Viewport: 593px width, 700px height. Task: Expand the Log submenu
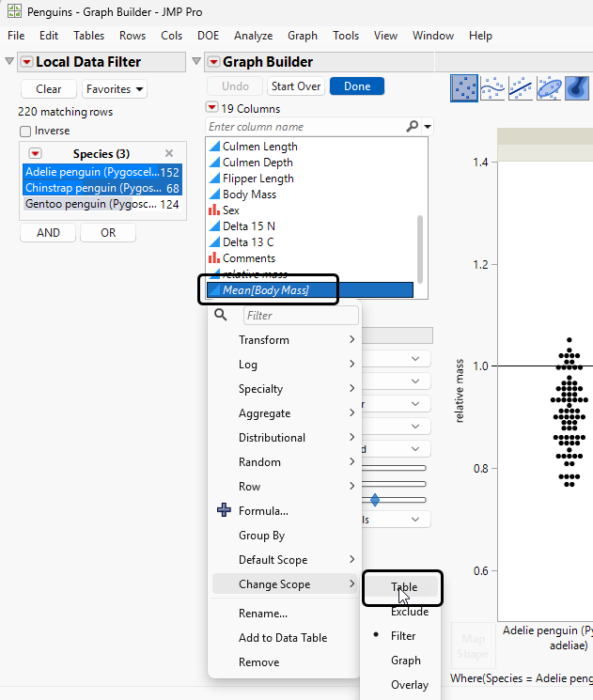click(285, 365)
